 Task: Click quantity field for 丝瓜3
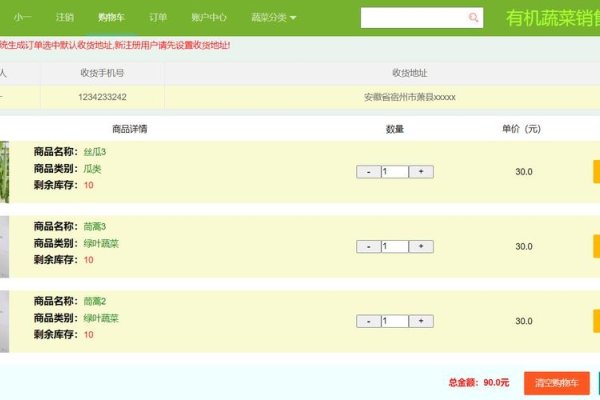tap(395, 172)
